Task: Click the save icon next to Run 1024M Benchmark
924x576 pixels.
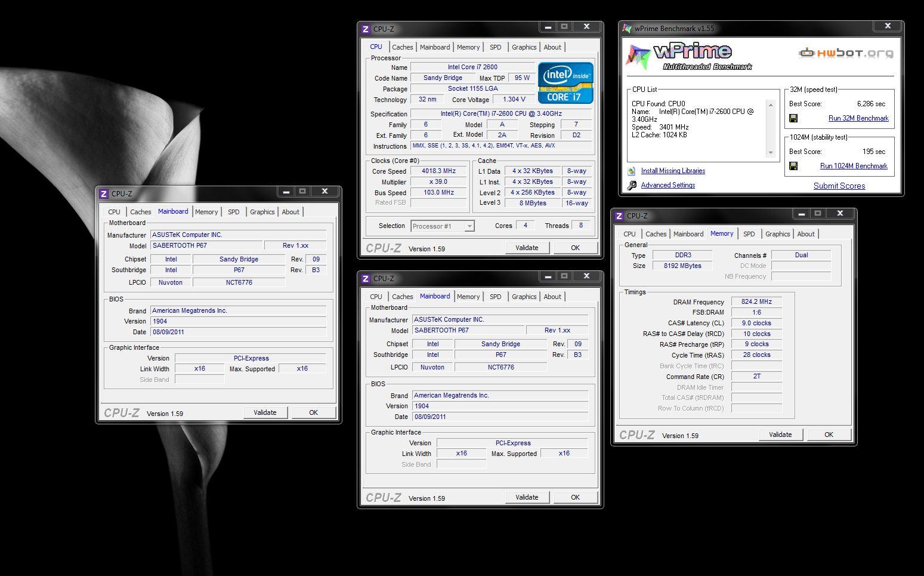Action: pyautogui.click(x=793, y=166)
